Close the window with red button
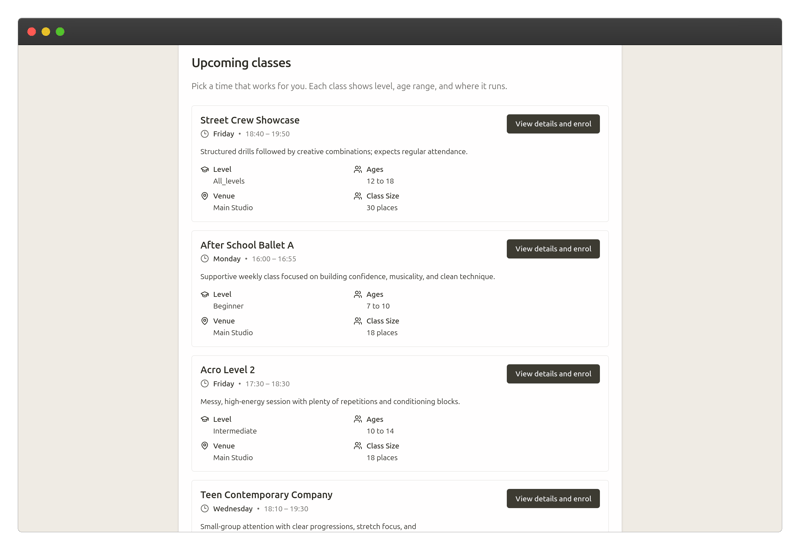 (32, 32)
